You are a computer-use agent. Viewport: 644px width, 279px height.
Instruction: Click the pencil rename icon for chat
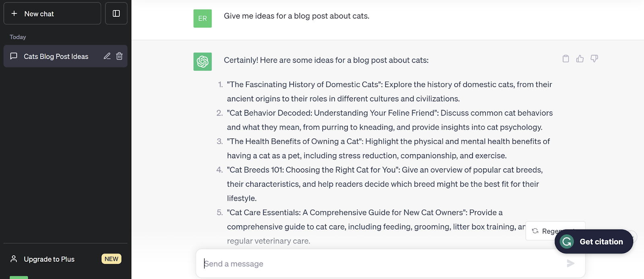pyautogui.click(x=107, y=56)
